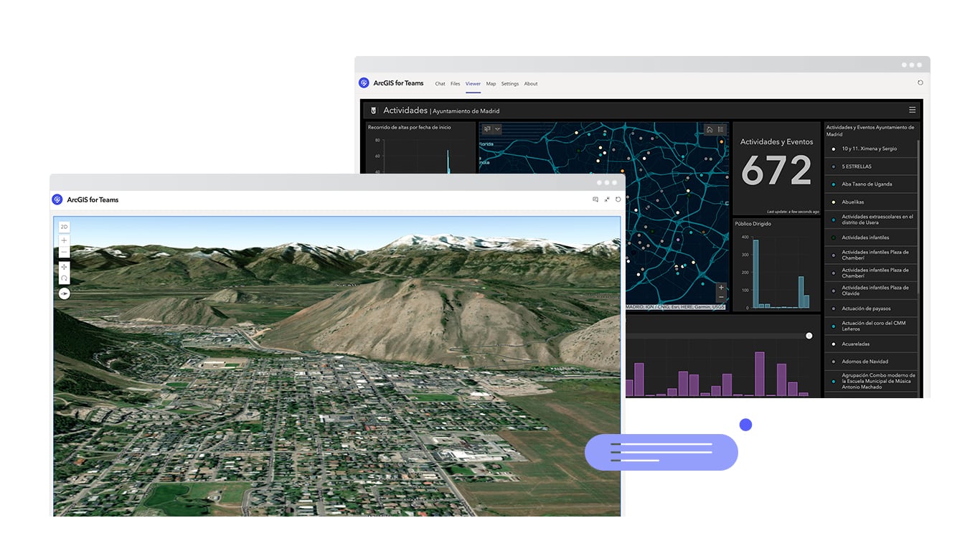Select 'Adornos de Navidad' list item

870,362
